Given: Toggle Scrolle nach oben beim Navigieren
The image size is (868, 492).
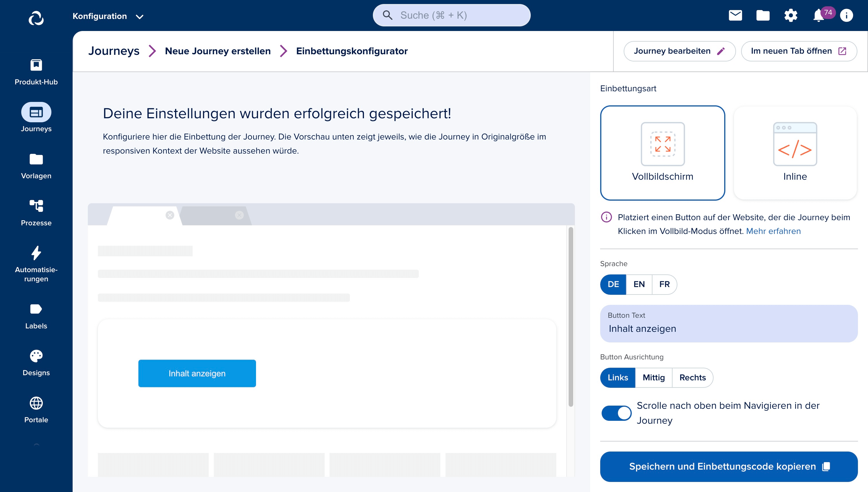Looking at the screenshot, I should pyautogui.click(x=617, y=413).
